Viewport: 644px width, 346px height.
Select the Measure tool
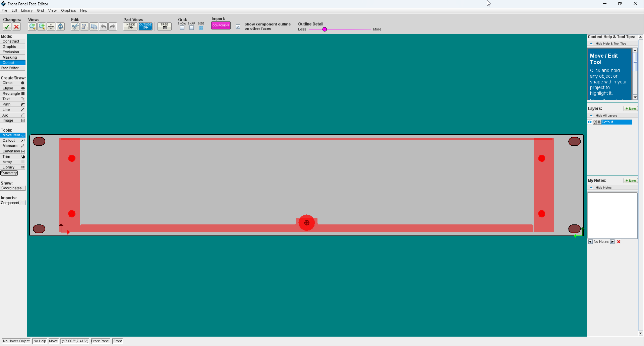coord(13,146)
